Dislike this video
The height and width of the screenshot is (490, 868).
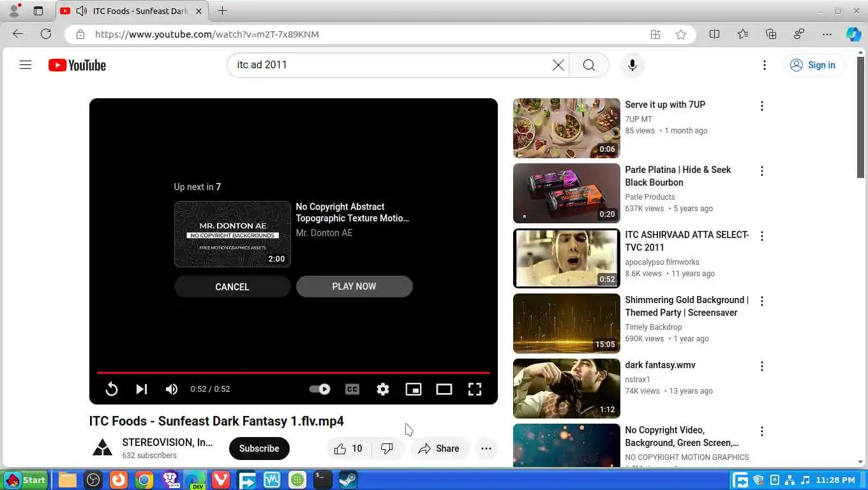pyautogui.click(x=387, y=449)
